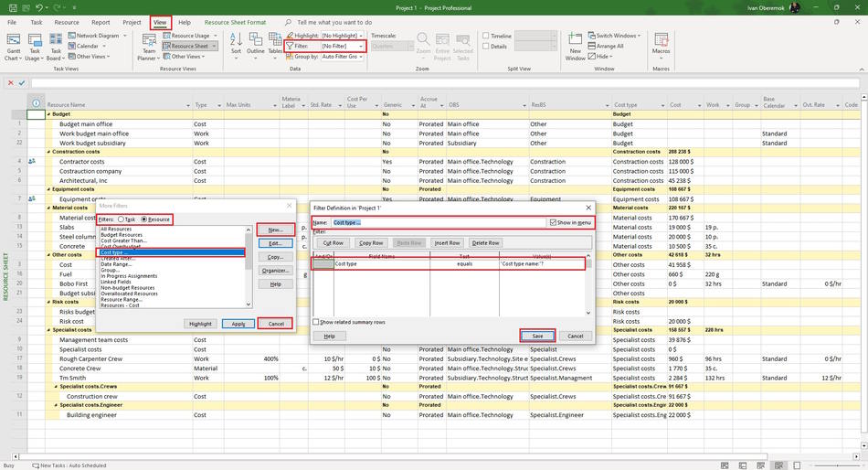Click the More Filters list scrollbar
This screenshot has height=470, width=868.
[x=249, y=267]
